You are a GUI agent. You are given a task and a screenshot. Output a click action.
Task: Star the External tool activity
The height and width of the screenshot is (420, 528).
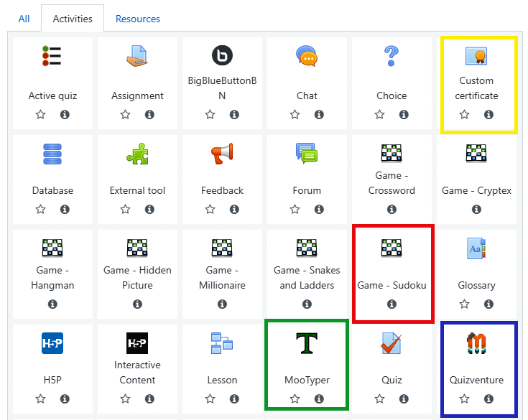tap(125, 210)
